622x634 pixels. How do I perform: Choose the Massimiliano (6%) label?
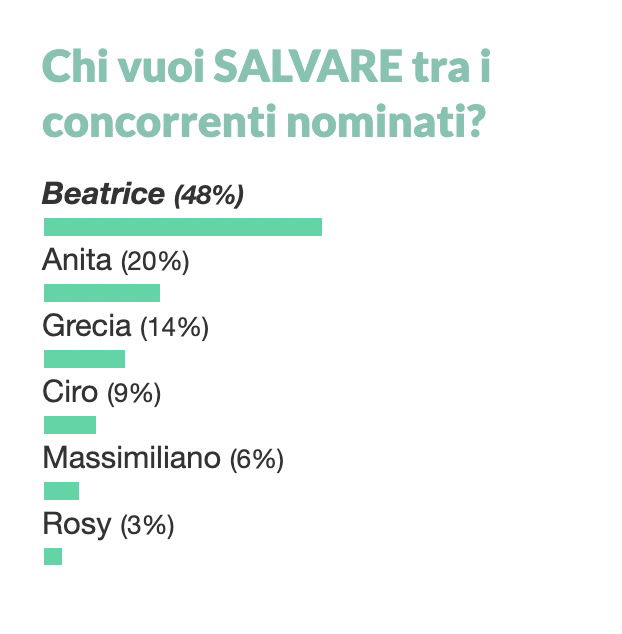tap(163, 459)
